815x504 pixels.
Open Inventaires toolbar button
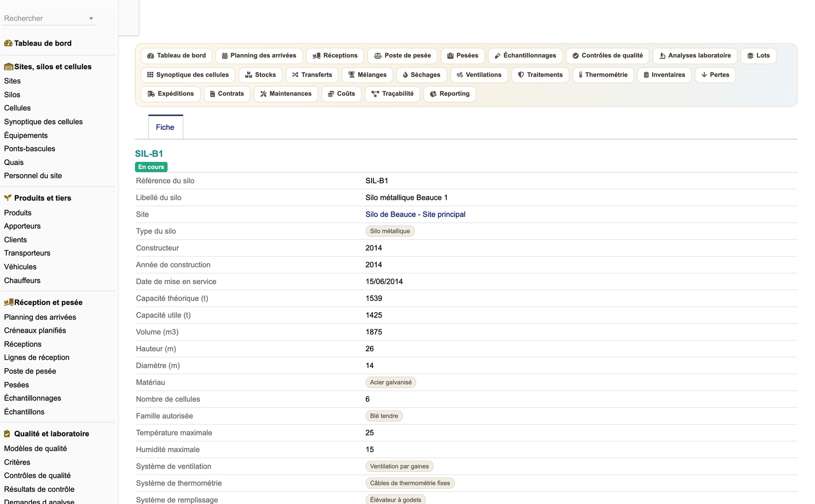[664, 75]
